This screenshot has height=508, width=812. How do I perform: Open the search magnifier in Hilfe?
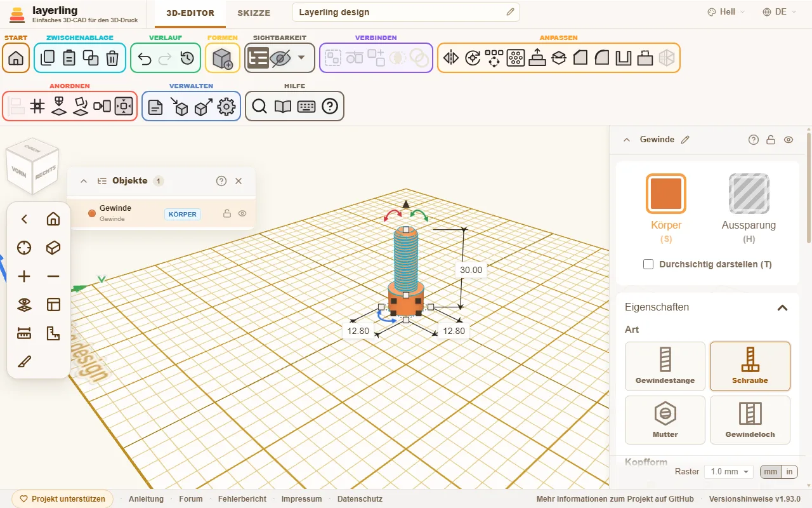[259, 106]
